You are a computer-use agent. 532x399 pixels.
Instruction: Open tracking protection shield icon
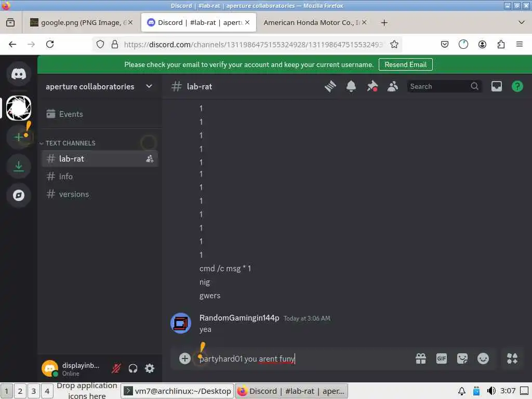pos(100,45)
